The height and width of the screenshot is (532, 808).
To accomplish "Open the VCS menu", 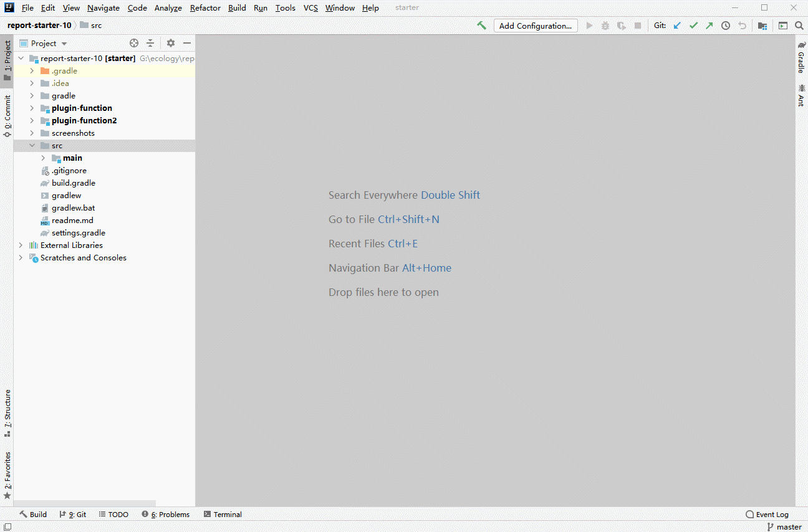I will [x=310, y=7].
